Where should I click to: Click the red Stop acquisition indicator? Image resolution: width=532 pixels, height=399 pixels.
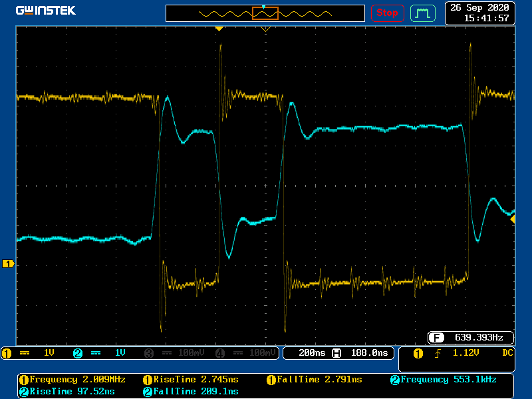[x=387, y=13]
